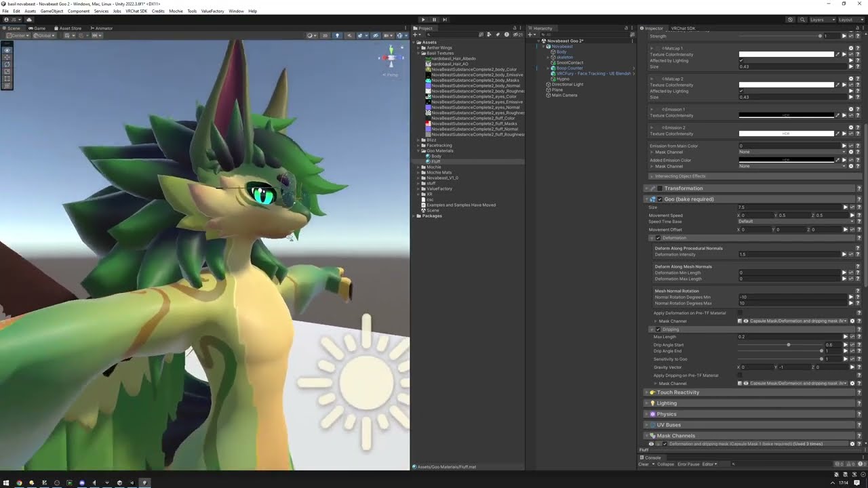The height and width of the screenshot is (488, 868).
Task: Select the Scale tool in Scene tools
Action: coord(7,72)
